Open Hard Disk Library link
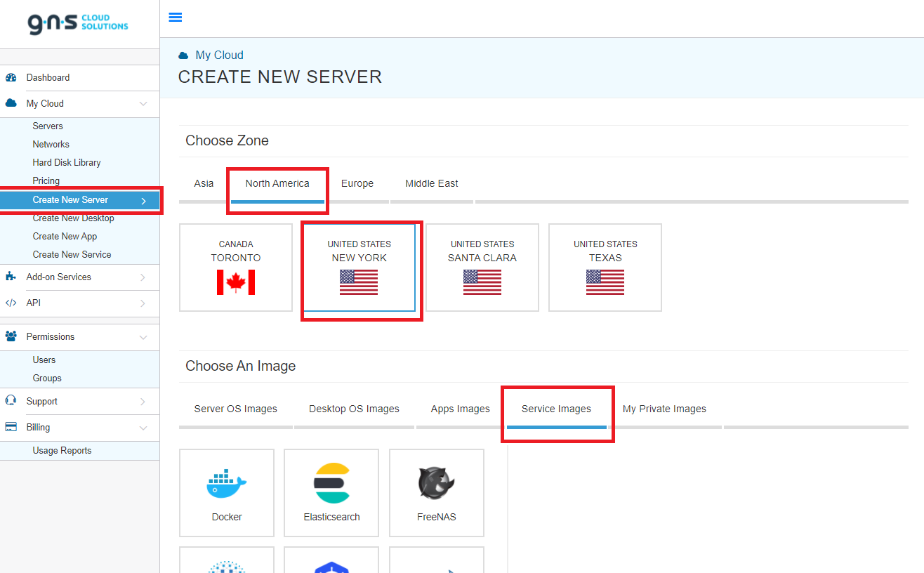This screenshot has height=573, width=924. pyautogui.click(x=67, y=163)
